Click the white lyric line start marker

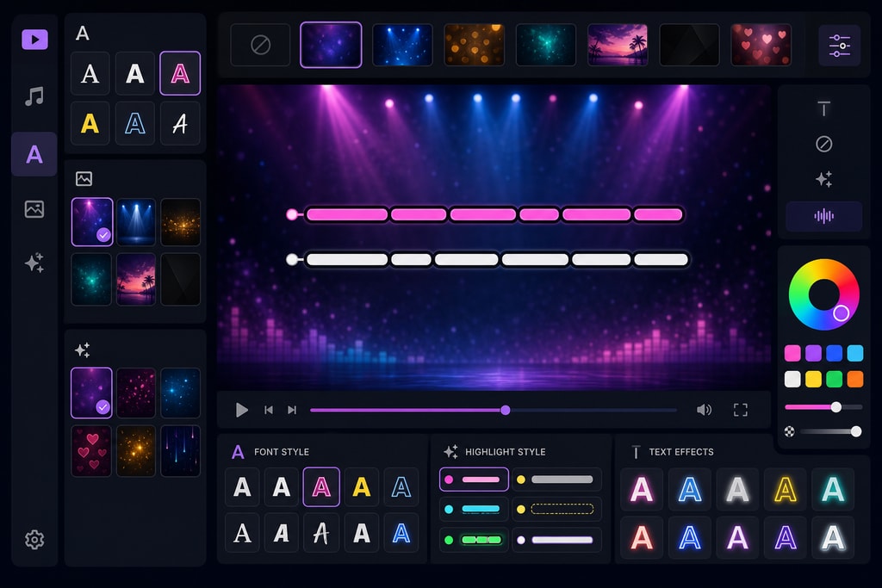[292, 259]
